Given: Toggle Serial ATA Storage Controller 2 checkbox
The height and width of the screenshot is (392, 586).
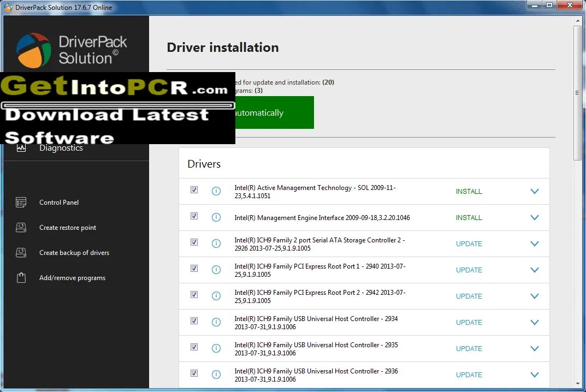Looking at the screenshot, I should point(194,242).
